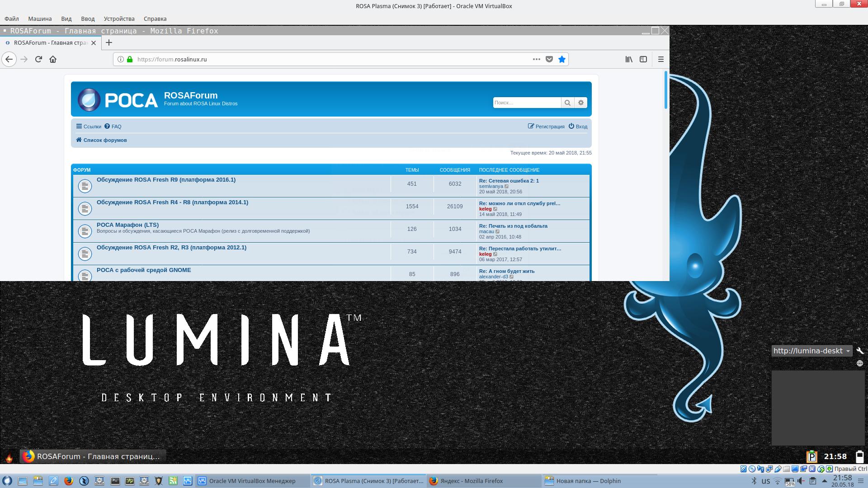Image resolution: width=868 pixels, height=488 pixels.
Task: Click the Pocket save icon
Action: coord(549,59)
